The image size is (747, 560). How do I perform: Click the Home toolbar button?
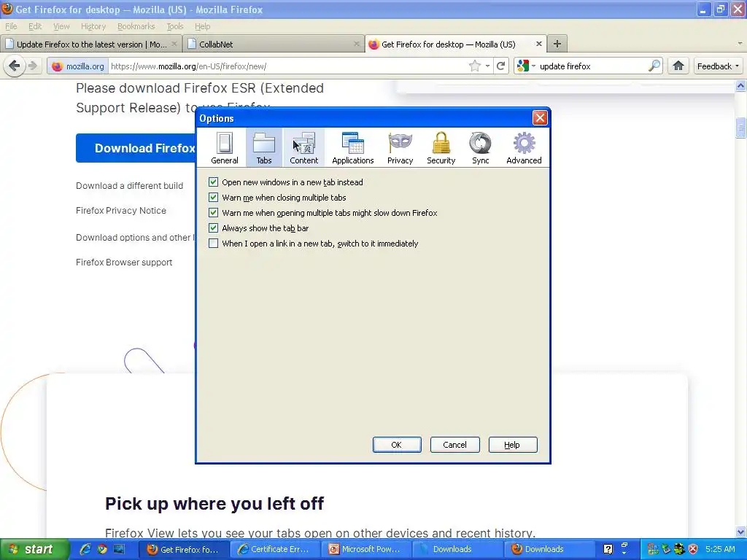(x=678, y=66)
